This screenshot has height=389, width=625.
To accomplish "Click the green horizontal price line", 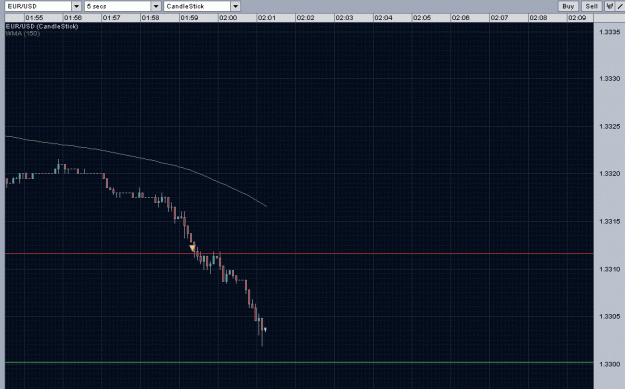I will [299, 363].
